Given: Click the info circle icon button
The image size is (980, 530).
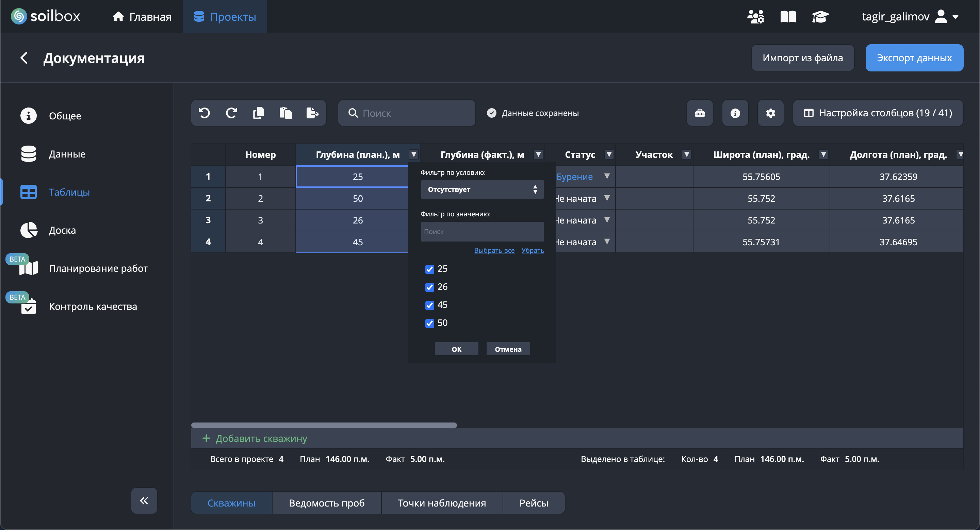Looking at the screenshot, I should tap(735, 113).
